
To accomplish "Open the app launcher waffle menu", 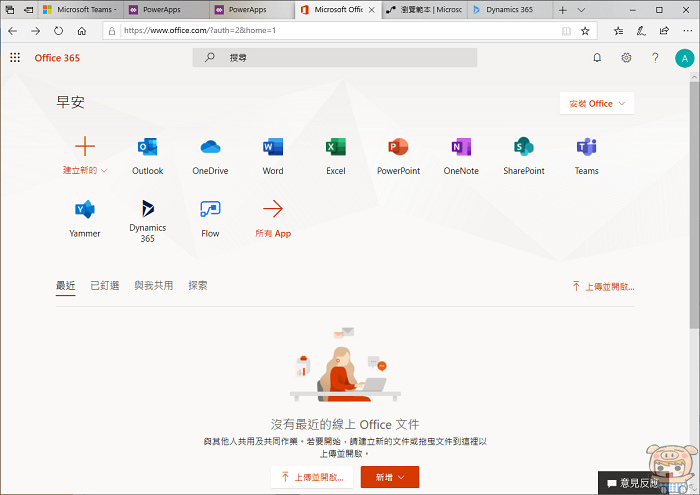I will (x=15, y=58).
